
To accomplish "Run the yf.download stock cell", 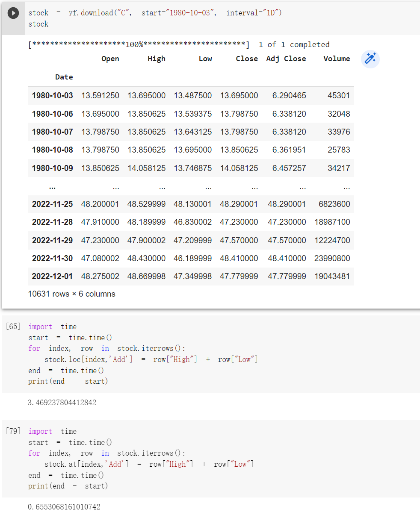I will click(12, 12).
